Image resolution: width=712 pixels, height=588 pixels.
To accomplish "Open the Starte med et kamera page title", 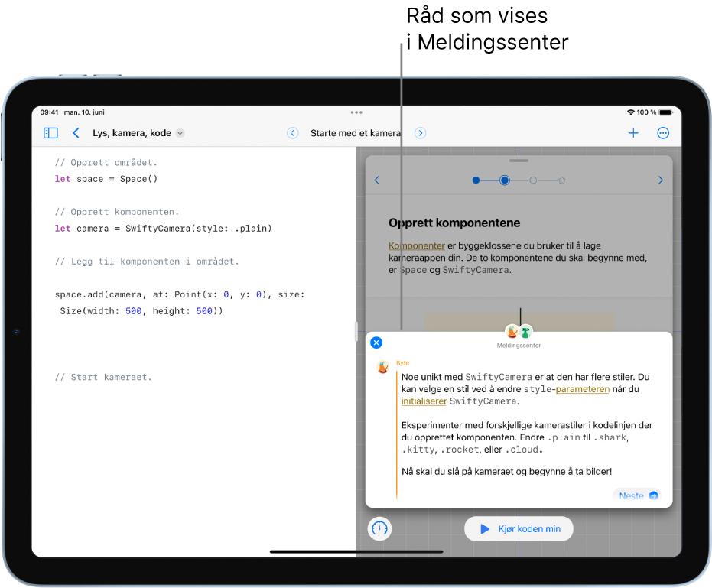I will 356,133.
